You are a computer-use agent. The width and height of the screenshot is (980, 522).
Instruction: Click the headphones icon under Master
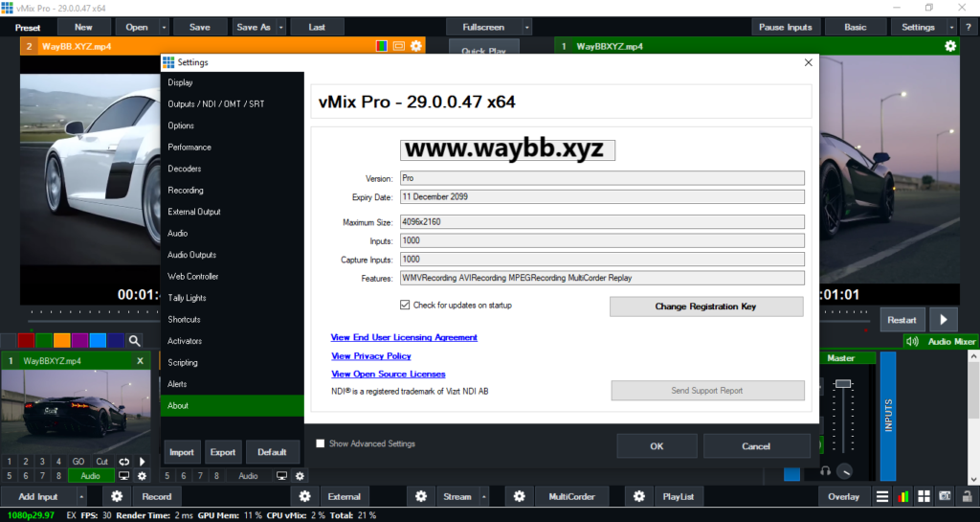coord(824,470)
